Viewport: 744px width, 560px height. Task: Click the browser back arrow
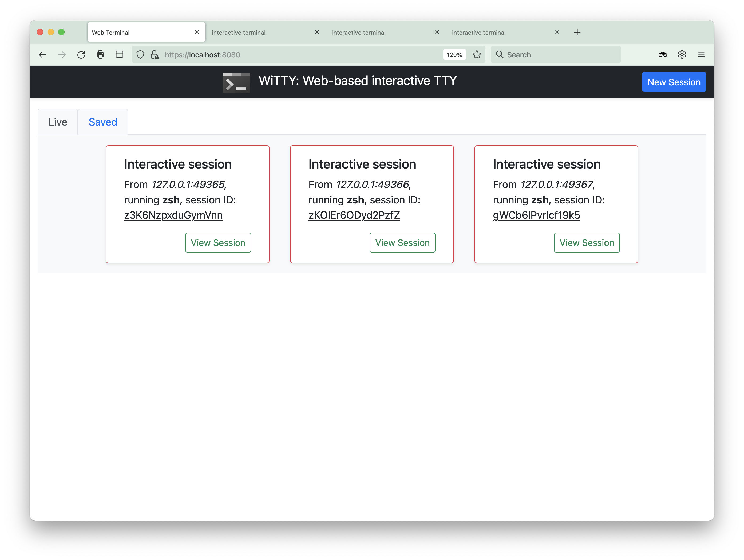43,55
